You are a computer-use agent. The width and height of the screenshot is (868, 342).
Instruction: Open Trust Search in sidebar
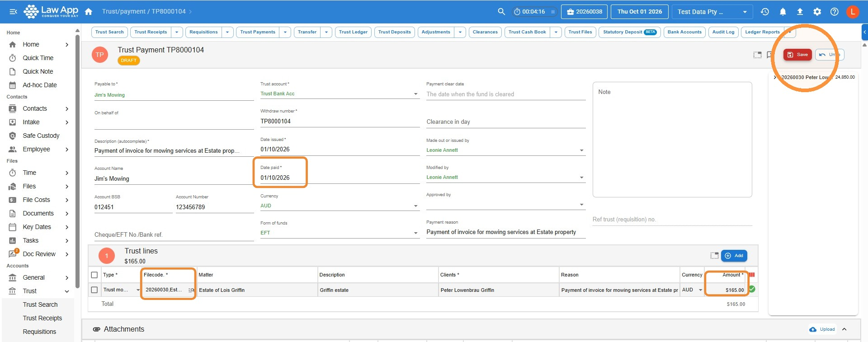coord(40,305)
